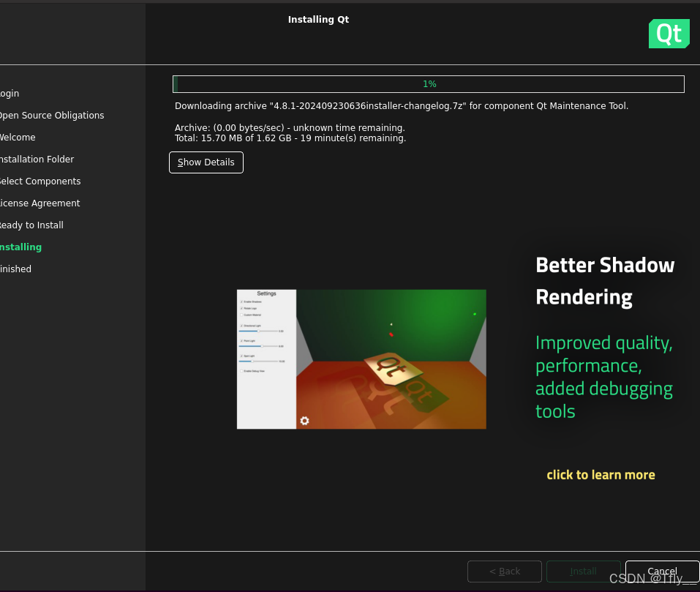700x592 pixels.
Task: Click the 'Improved quality, performance' green text
Action: tap(603, 377)
